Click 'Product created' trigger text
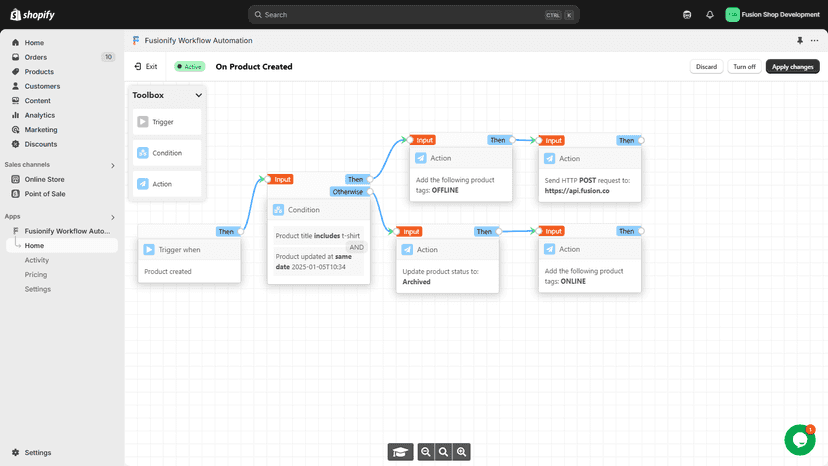Screen dimensions: 828x466 (x=168, y=272)
